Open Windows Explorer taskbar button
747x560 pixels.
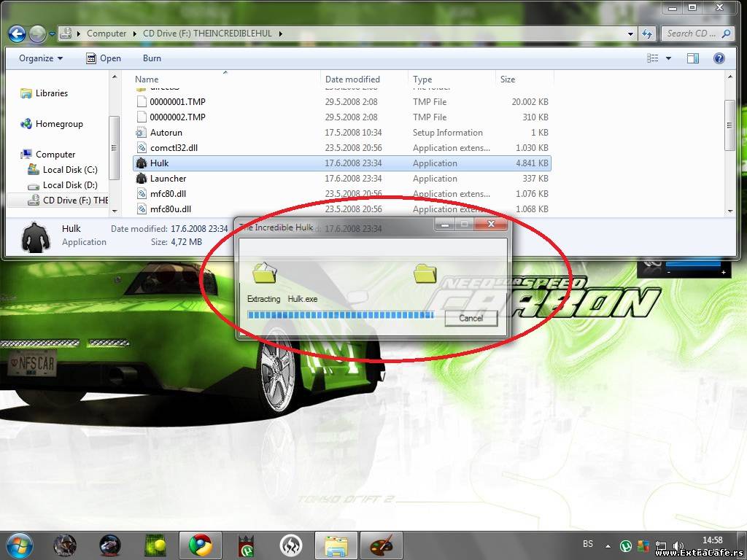coord(336,545)
